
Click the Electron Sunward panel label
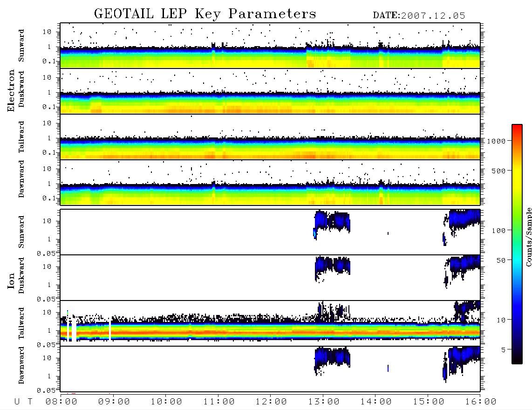[21, 46]
